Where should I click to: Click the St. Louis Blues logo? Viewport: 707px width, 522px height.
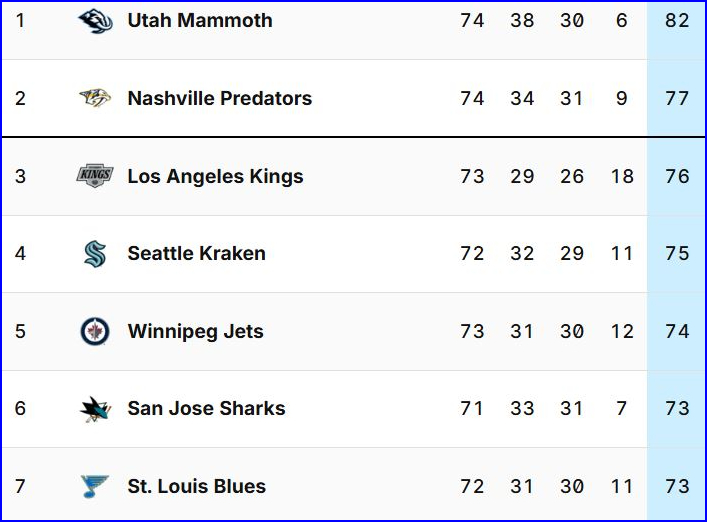tap(95, 487)
